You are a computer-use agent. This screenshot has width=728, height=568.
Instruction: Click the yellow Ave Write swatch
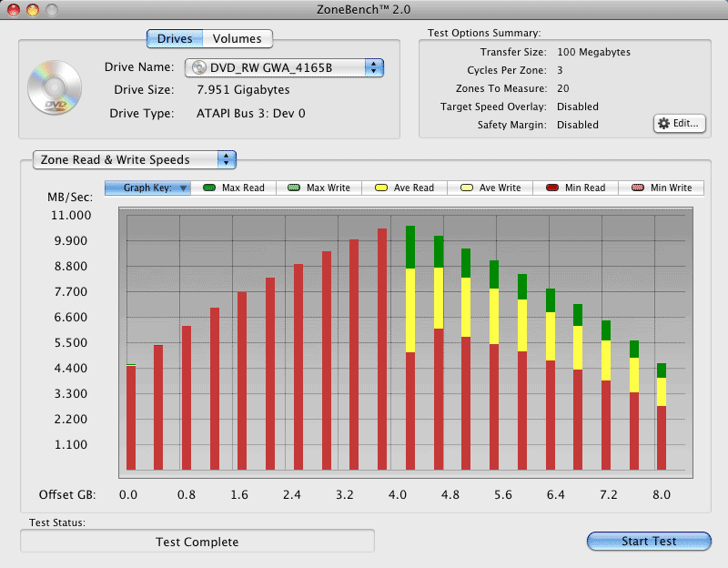(x=466, y=188)
